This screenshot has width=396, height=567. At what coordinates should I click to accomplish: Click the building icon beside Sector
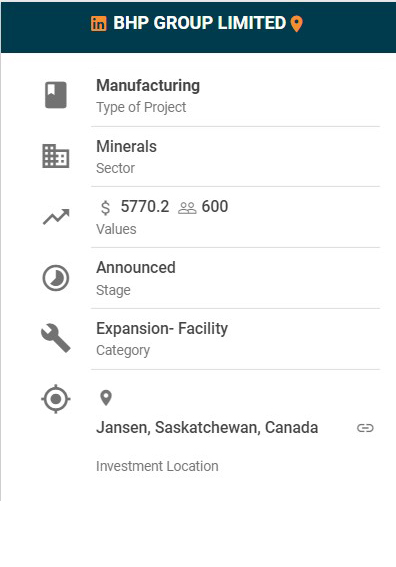[56, 156]
